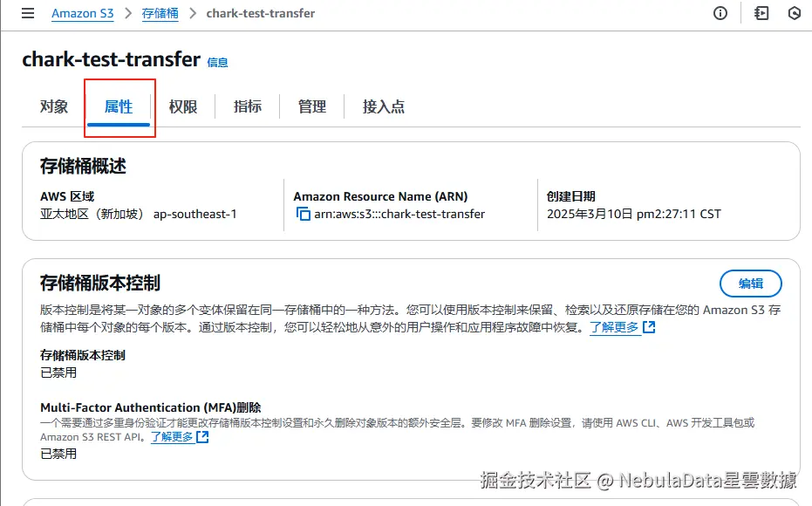This screenshot has width=812, height=506.
Task: Select the 属性 tab
Action: (x=119, y=106)
